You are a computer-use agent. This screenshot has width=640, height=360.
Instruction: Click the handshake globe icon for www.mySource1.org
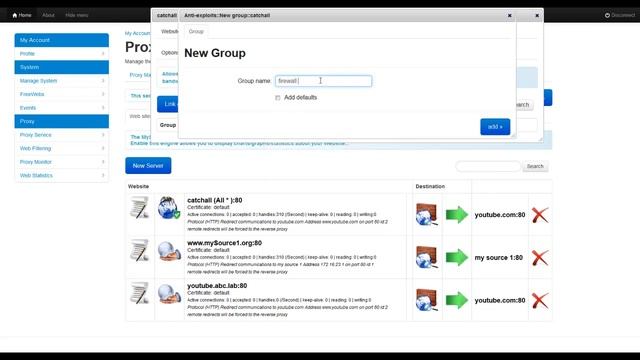[169, 251]
